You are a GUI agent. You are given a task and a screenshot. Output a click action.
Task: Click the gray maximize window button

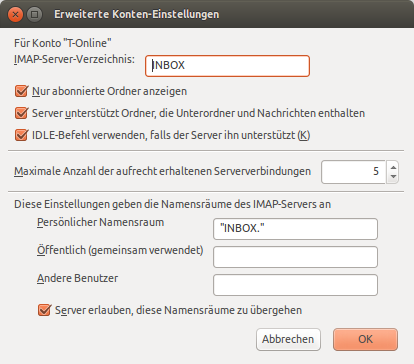click(34, 14)
